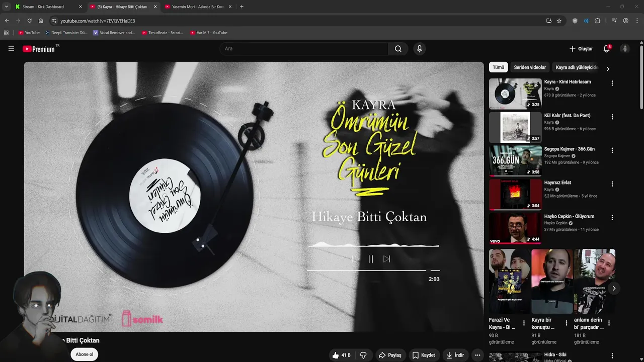Open the Farazi Ve Kayra short thumbnail
The image size is (644, 362).
tap(510, 281)
